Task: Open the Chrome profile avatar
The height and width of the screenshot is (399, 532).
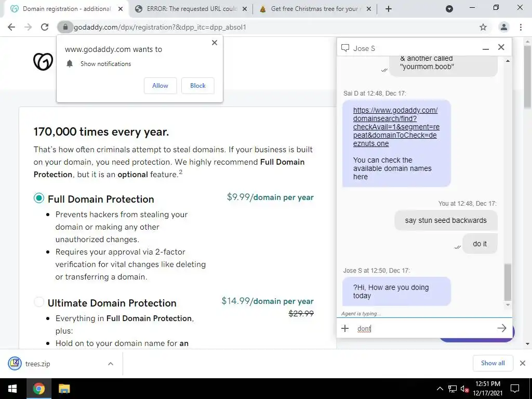Action: pos(504,27)
